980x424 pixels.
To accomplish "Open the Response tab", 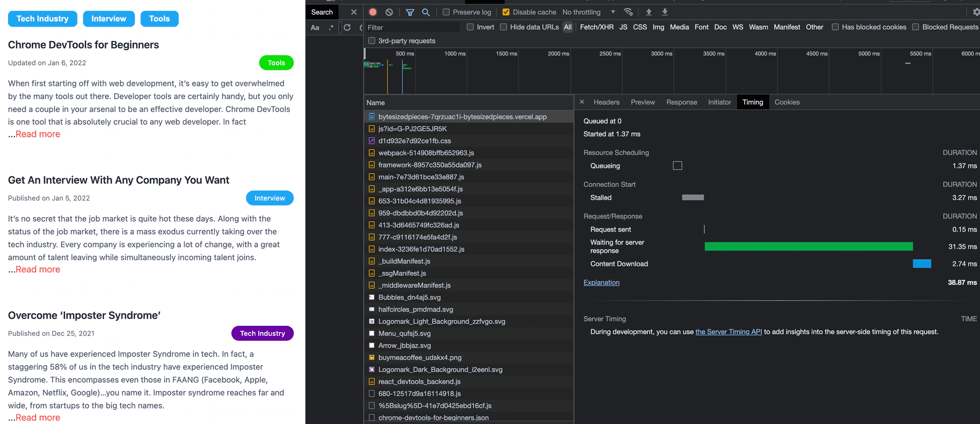I will tap(681, 102).
